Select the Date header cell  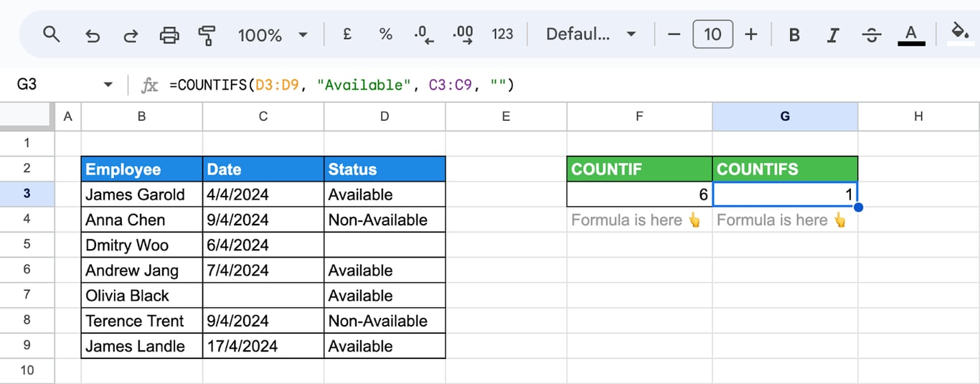[263, 169]
